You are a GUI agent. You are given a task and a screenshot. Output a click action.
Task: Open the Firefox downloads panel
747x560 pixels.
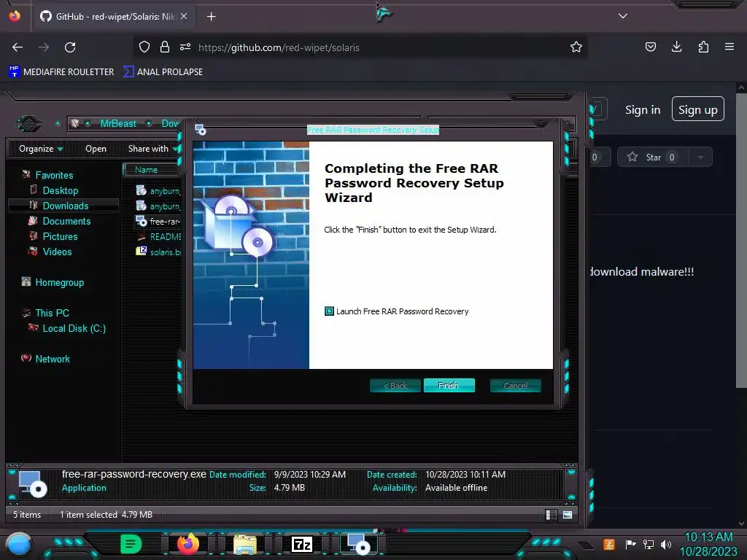[x=676, y=47]
